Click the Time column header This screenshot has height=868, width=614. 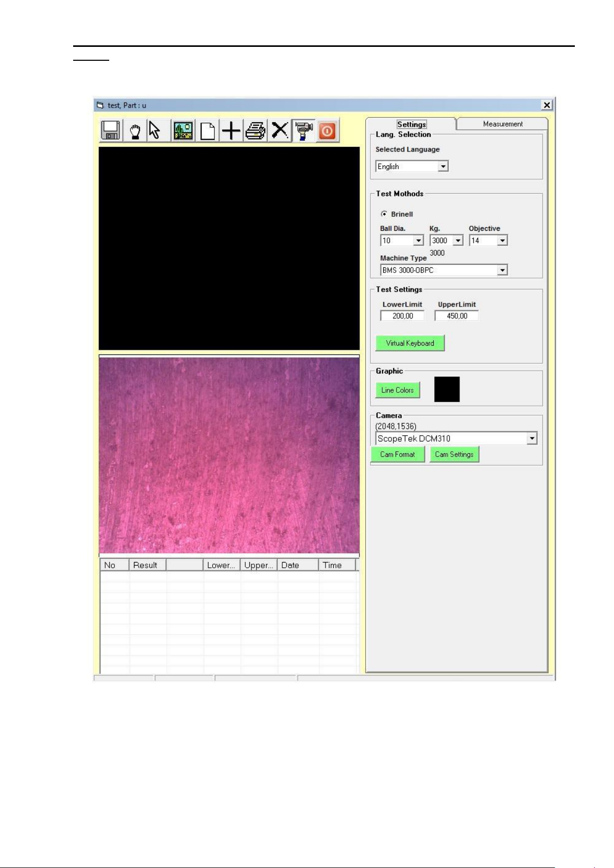pos(337,565)
